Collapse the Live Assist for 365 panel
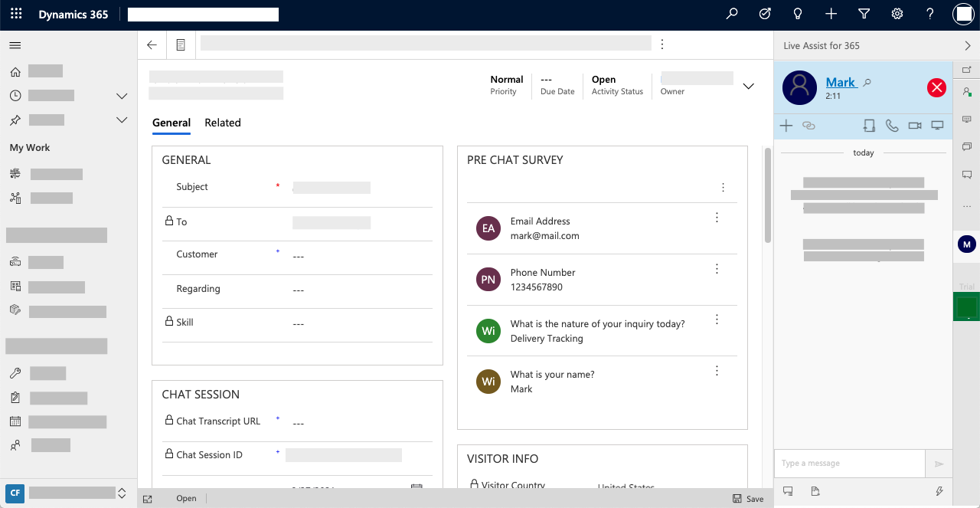 tap(968, 46)
